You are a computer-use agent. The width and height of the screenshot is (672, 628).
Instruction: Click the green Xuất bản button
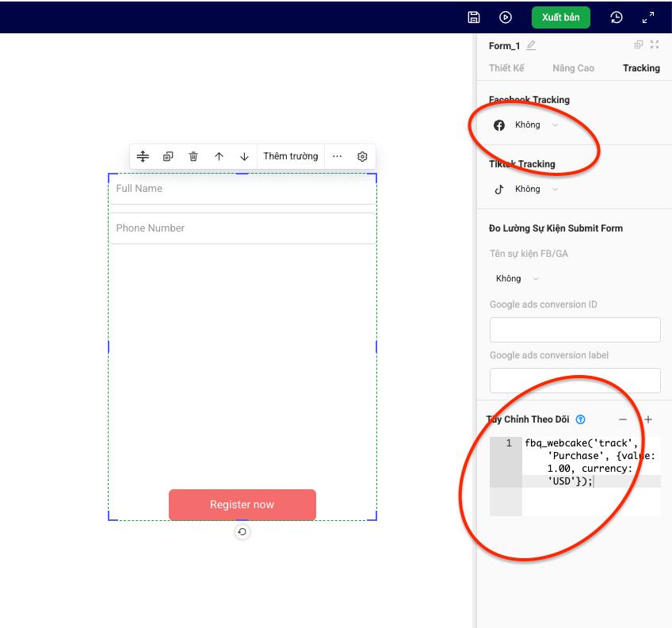pyautogui.click(x=560, y=17)
